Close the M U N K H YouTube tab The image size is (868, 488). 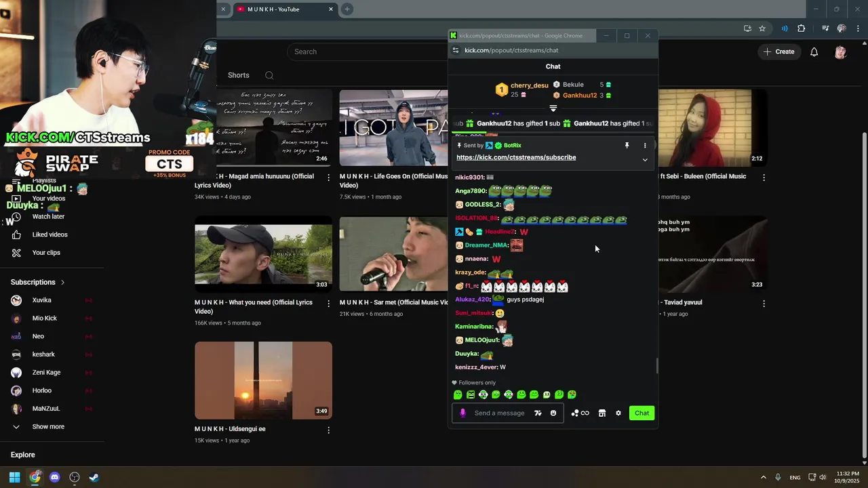click(x=331, y=9)
